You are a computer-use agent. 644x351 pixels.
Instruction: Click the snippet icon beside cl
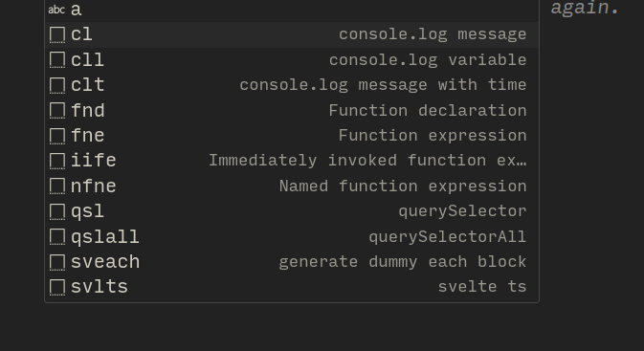tap(57, 34)
